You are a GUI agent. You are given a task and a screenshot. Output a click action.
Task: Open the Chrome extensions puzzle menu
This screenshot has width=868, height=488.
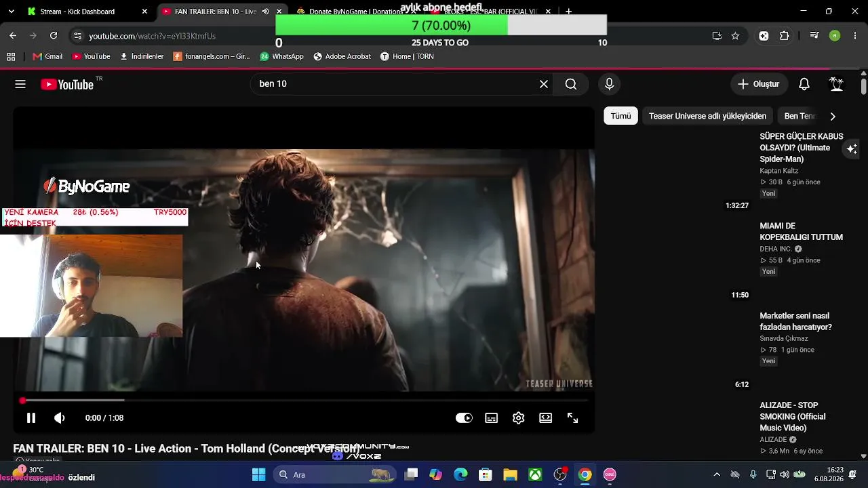[x=785, y=36]
